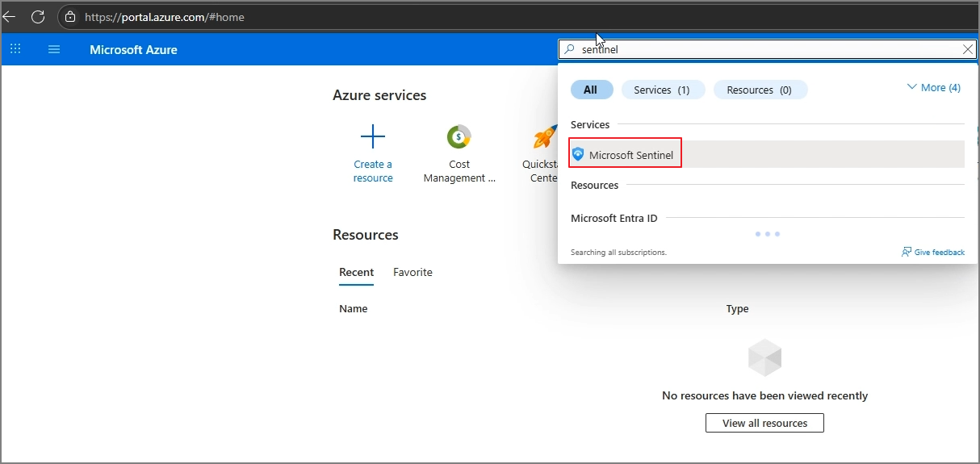The image size is (980, 464).
Task: Click the Searching all subscriptions text
Action: click(619, 253)
